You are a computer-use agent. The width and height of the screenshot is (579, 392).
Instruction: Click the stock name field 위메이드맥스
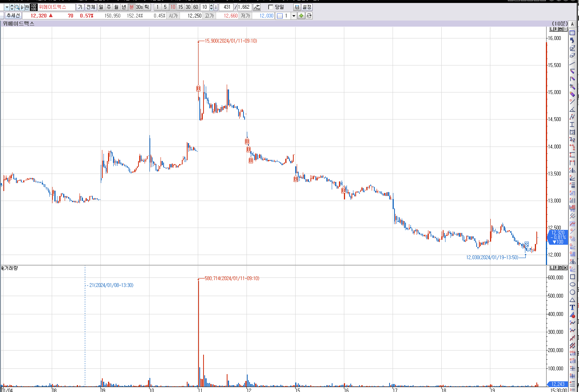(57, 7)
